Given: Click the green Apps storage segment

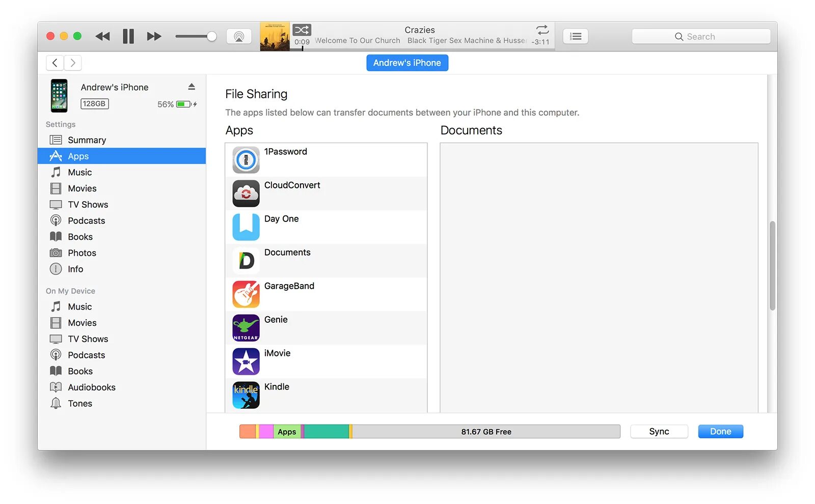Looking at the screenshot, I should (287, 432).
